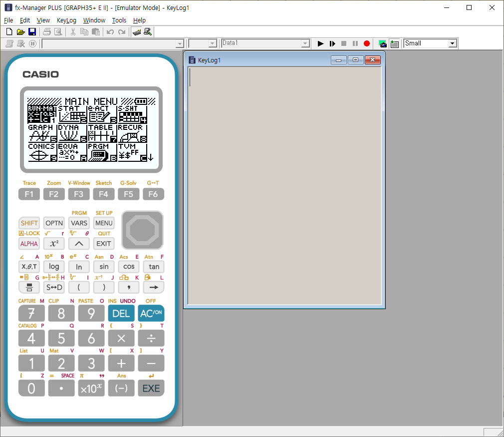Open the View menu

pyautogui.click(x=43, y=20)
